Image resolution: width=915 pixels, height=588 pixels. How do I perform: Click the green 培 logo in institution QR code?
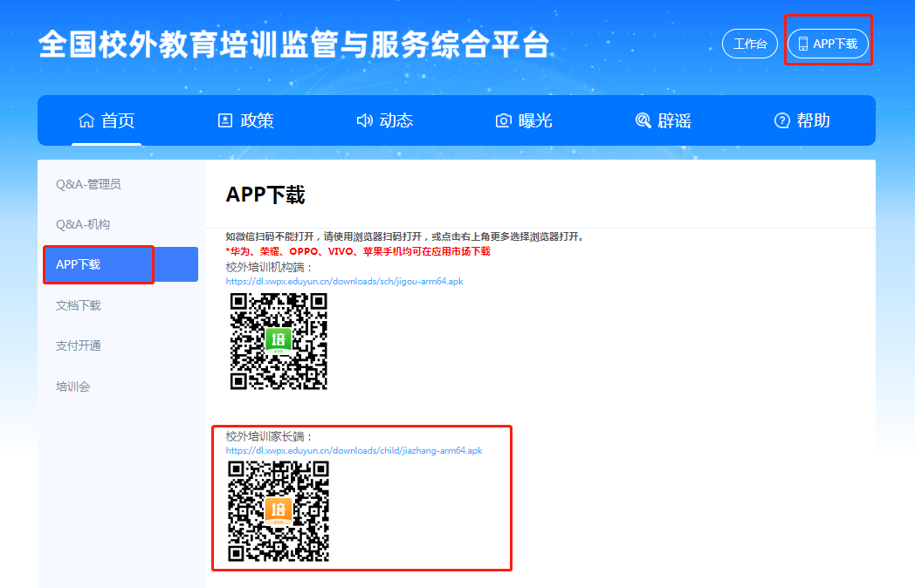click(x=279, y=340)
